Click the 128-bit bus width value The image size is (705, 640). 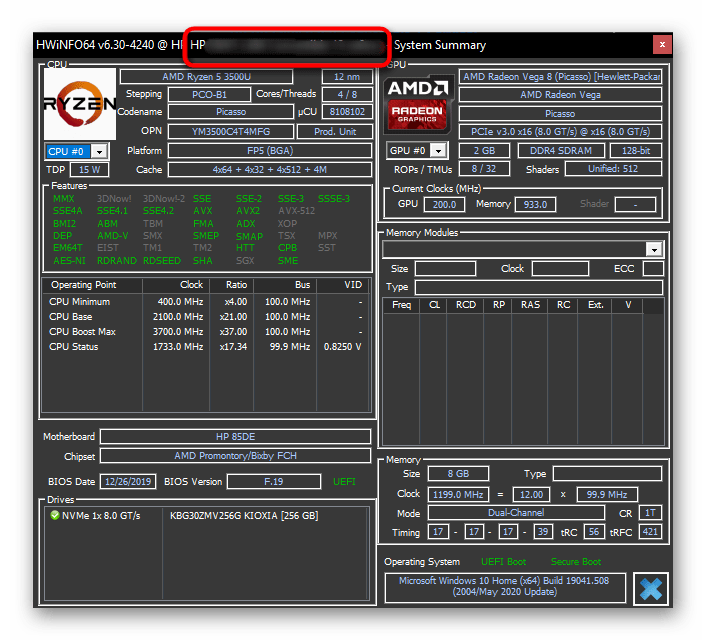pyautogui.click(x=636, y=151)
